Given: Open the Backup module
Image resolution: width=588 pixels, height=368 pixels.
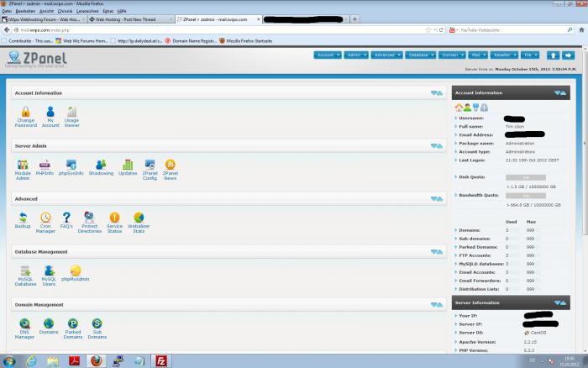Looking at the screenshot, I should 23,221.
